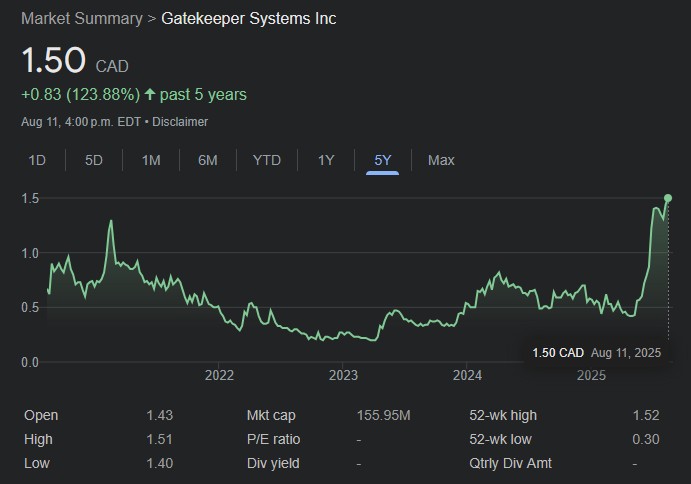The image size is (691, 484).
Task: Click the 1.0 y-axis label
Action: coord(30,253)
